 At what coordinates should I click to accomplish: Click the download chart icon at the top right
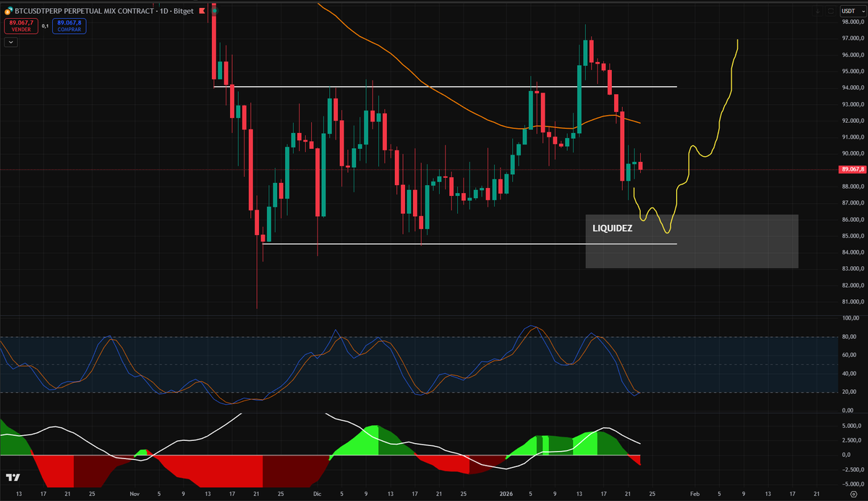pyautogui.click(x=817, y=10)
